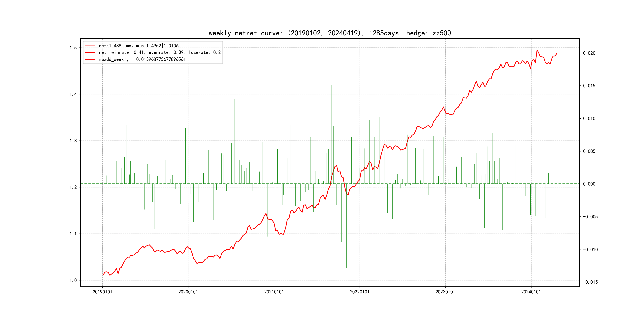
Task: Click the red line swatch beside net:1.488
Action: coord(90,46)
